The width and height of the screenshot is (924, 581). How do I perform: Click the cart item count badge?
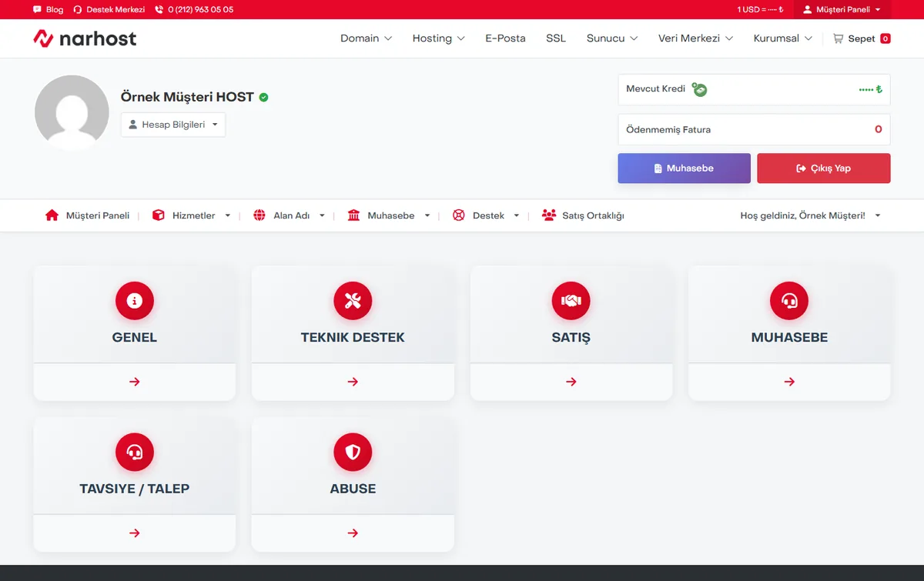pyautogui.click(x=885, y=38)
